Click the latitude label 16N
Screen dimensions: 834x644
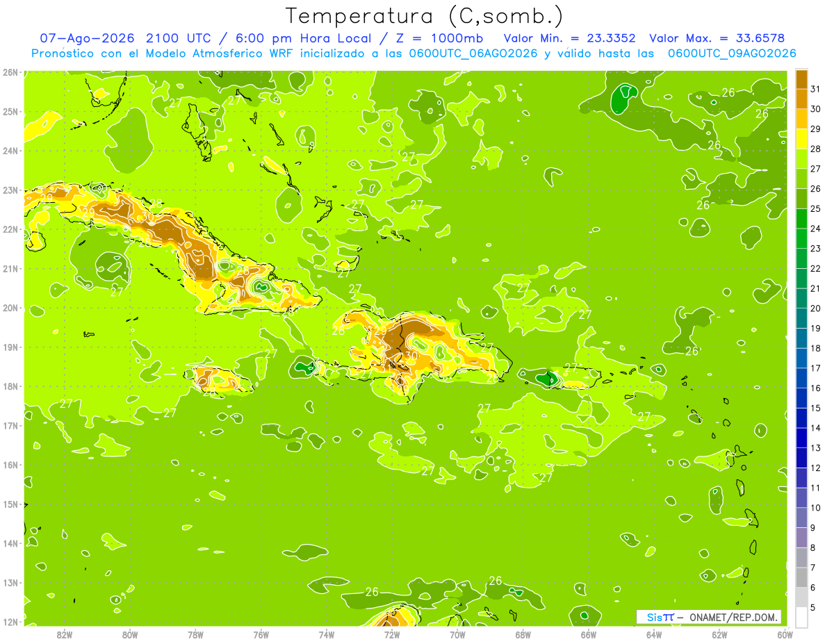pyautogui.click(x=10, y=465)
